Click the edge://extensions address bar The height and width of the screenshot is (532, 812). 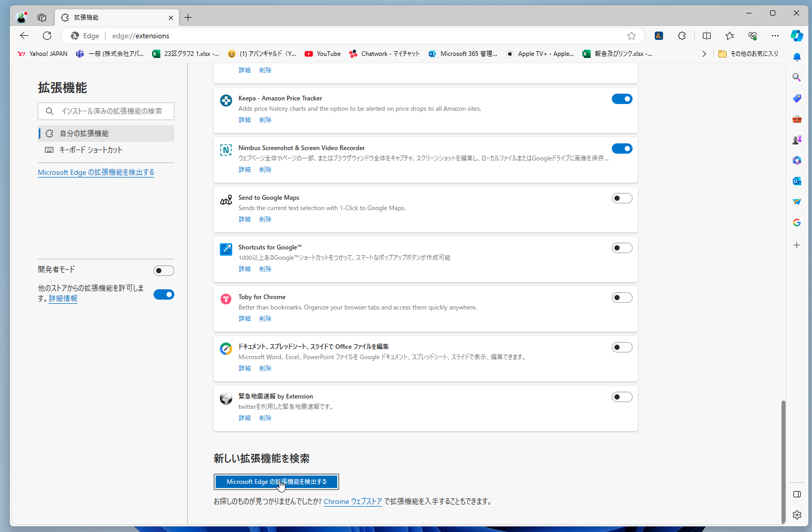click(352, 36)
